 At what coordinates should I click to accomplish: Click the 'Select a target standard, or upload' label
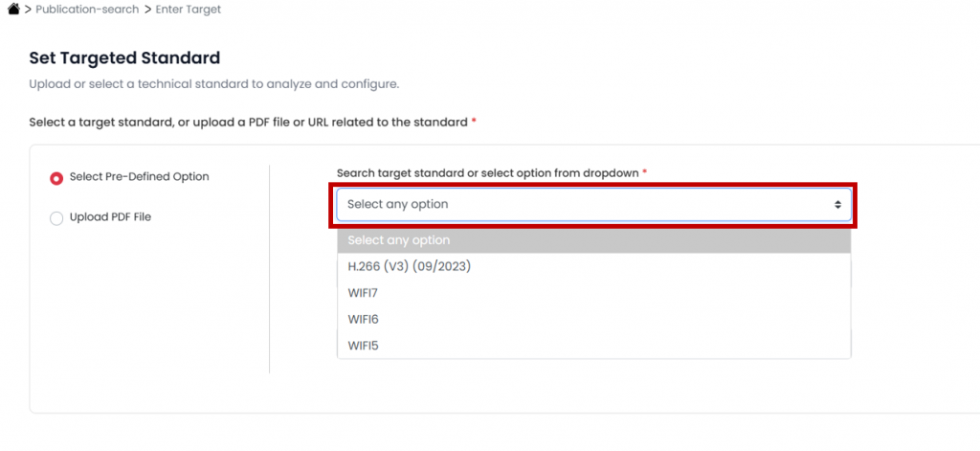pyautogui.click(x=249, y=123)
